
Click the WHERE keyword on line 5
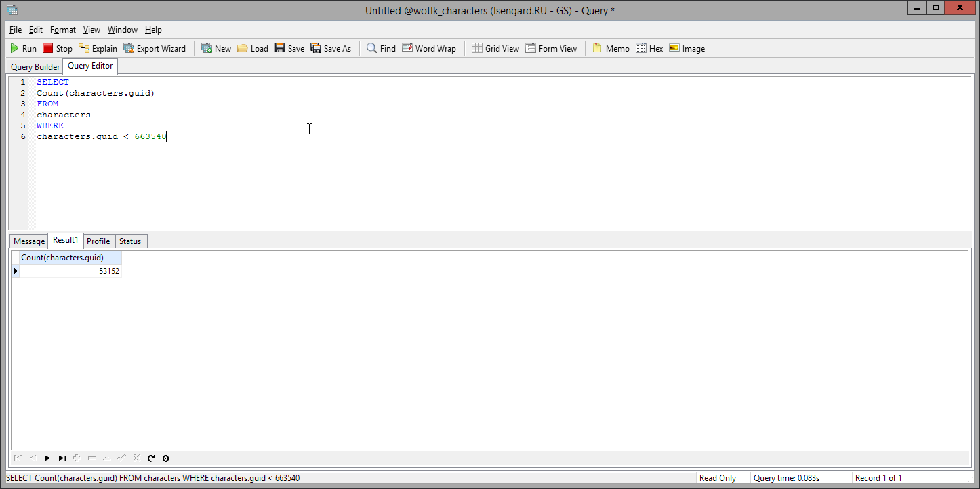point(50,125)
